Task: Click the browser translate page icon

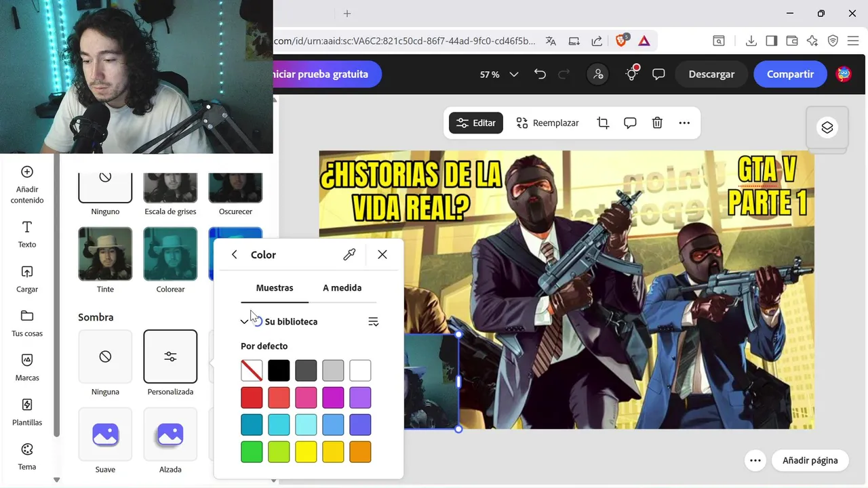Action: click(551, 41)
